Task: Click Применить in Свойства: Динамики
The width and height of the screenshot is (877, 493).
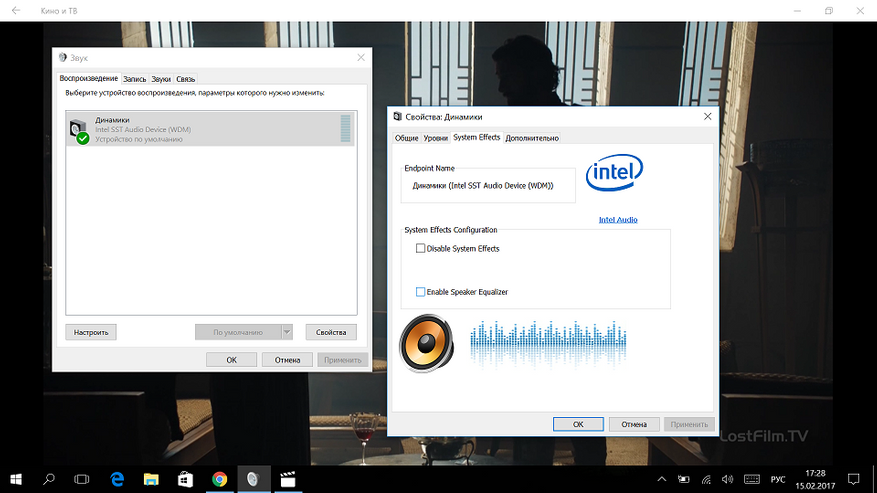Action: [x=689, y=424]
